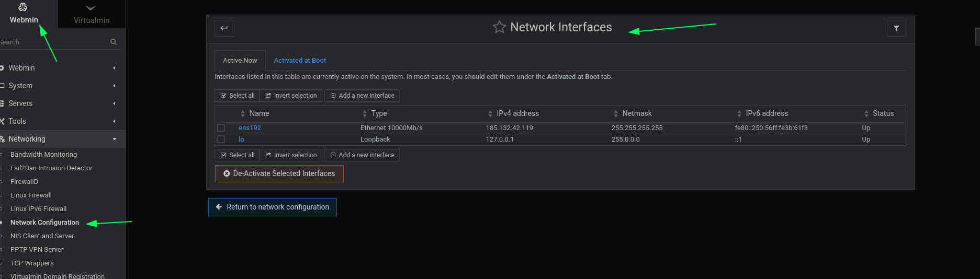Expand the Servers menu section
Image resolution: width=980 pixels, height=279 pixels.
[x=58, y=103]
